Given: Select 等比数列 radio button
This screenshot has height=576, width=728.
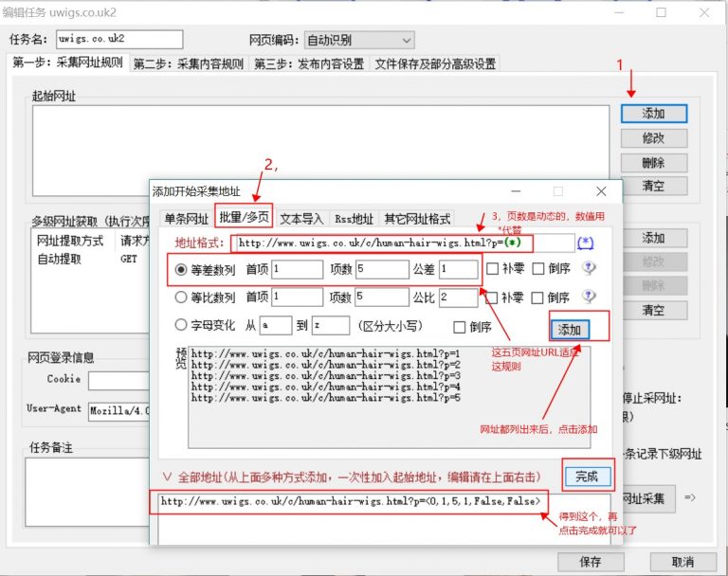Looking at the screenshot, I should (x=181, y=297).
